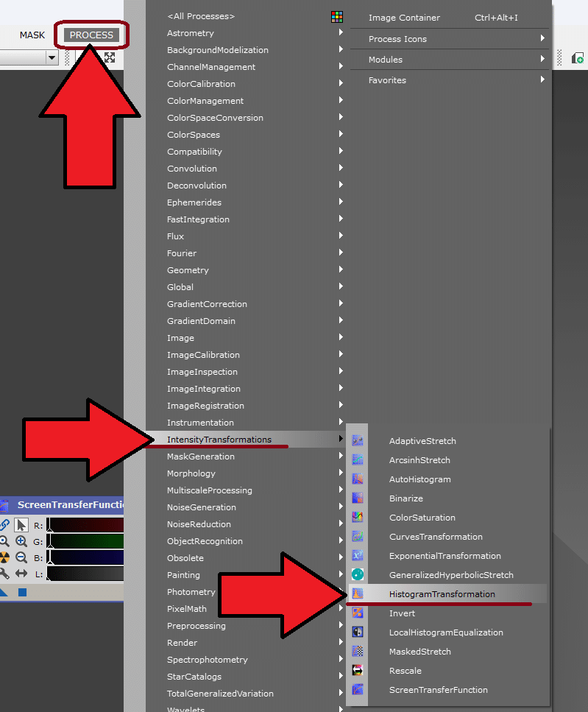The height and width of the screenshot is (712, 588).
Task: Click the MaskedStretch process icon
Action: [x=358, y=651]
